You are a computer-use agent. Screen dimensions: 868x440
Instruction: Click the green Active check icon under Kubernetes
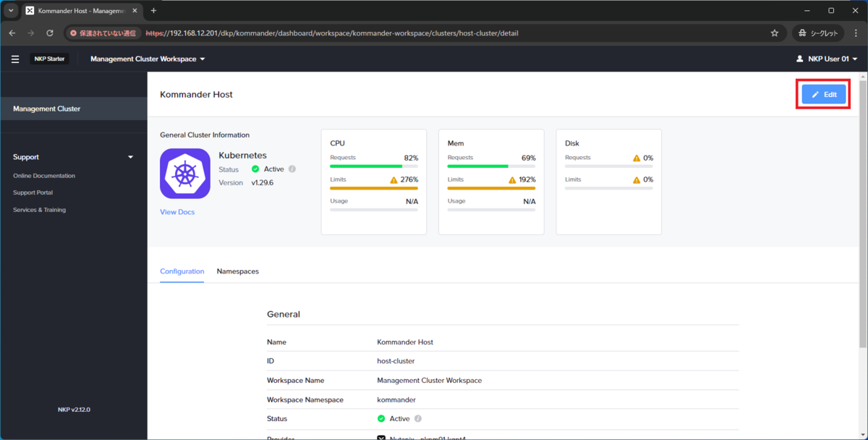click(255, 169)
